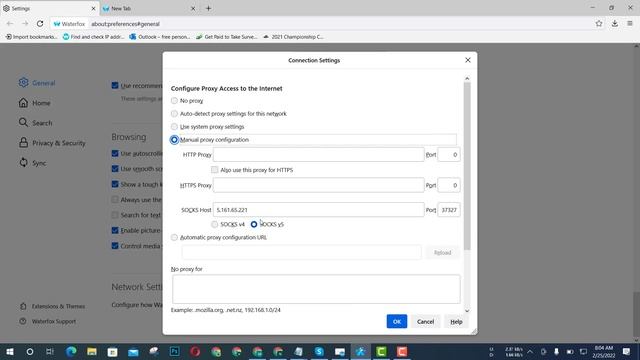This screenshot has width=640, height=360.
Task: Toggle Show a touch keyboard checkbox
Action: pos(115,184)
